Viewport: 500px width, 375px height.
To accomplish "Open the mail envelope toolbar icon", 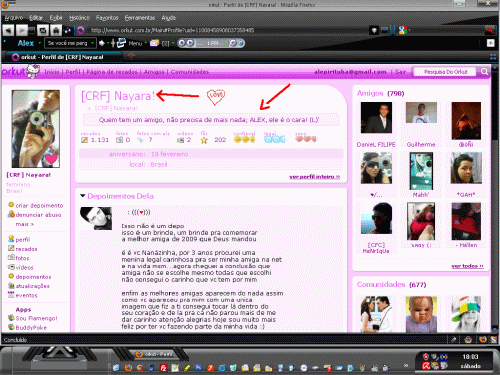I will point(154,43).
